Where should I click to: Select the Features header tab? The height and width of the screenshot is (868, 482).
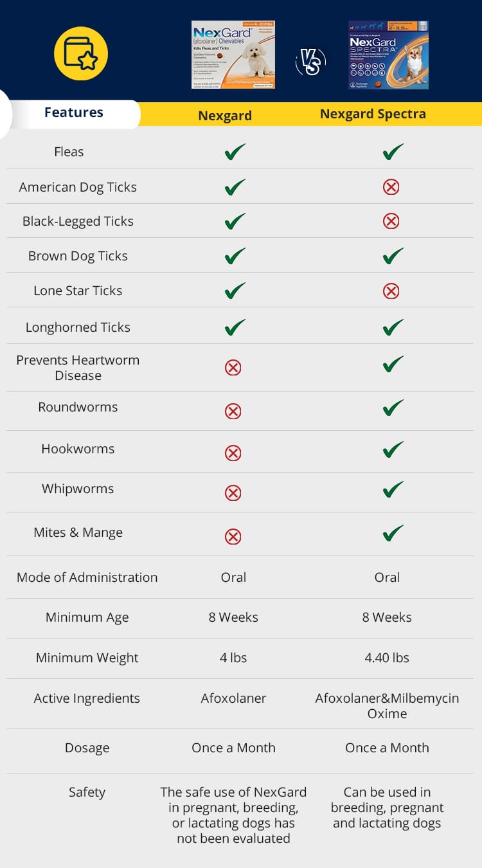[x=74, y=113]
